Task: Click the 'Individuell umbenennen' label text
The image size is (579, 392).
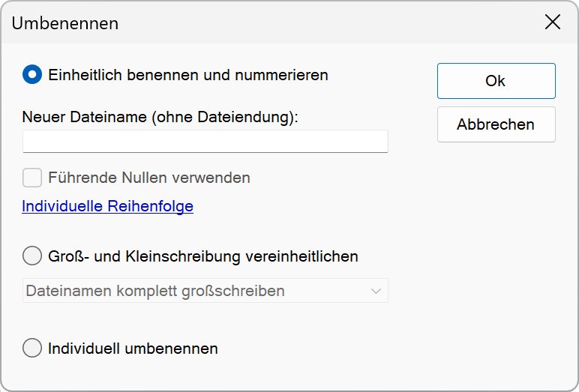Action: point(133,349)
